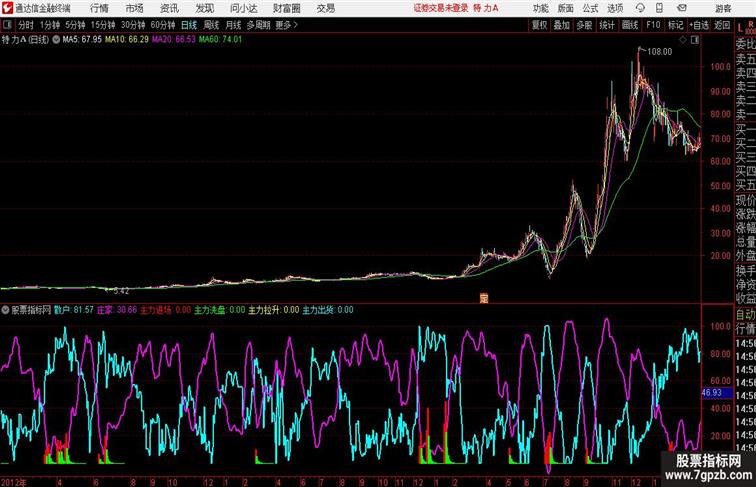Open the mail envelope icon

[x=682, y=8]
